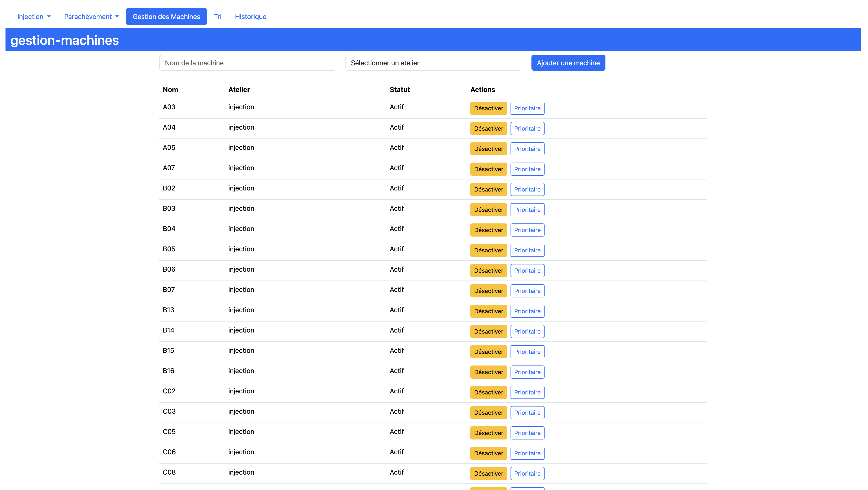The height and width of the screenshot is (490, 868).
Task: Set machine B02 as Prioritaire
Action: [527, 189]
